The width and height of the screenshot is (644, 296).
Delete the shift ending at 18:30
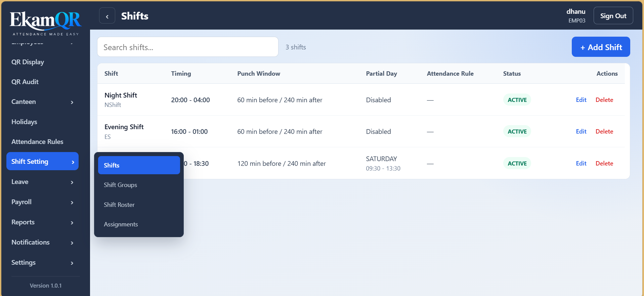pyautogui.click(x=604, y=163)
